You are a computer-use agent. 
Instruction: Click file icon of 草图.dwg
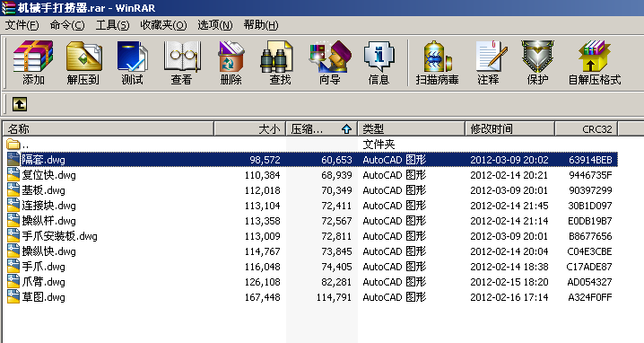[x=13, y=296]
